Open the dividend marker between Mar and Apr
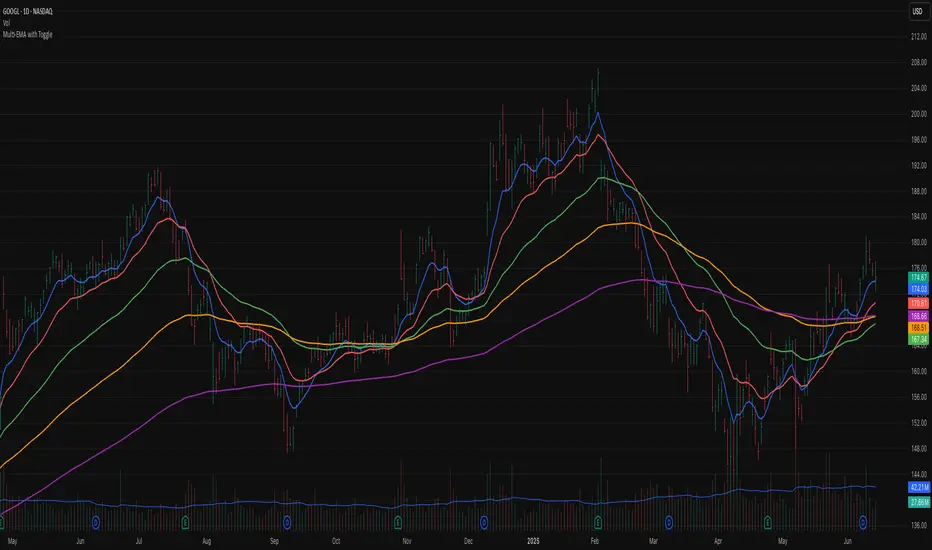932x550 pixels. tap(669, 523)
